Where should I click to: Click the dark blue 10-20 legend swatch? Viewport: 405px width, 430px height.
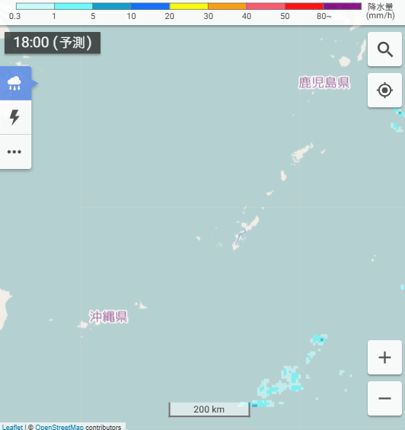tap(150, 6)
